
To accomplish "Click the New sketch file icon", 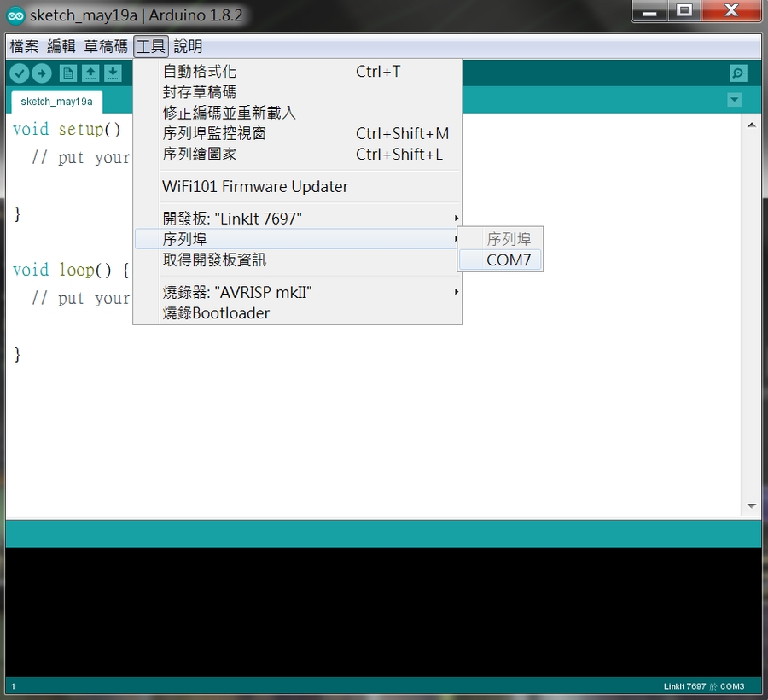I will pyautogui.click(x=67, y=73).
